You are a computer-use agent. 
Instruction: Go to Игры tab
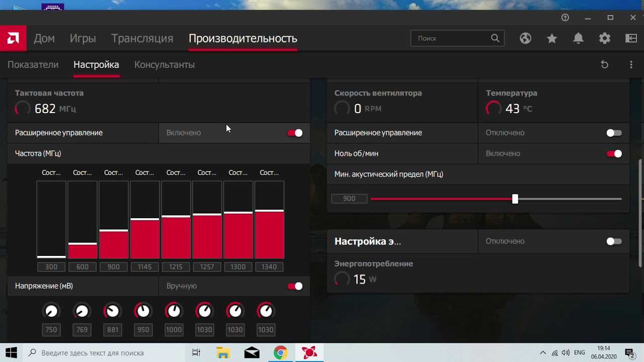[83, 38]
